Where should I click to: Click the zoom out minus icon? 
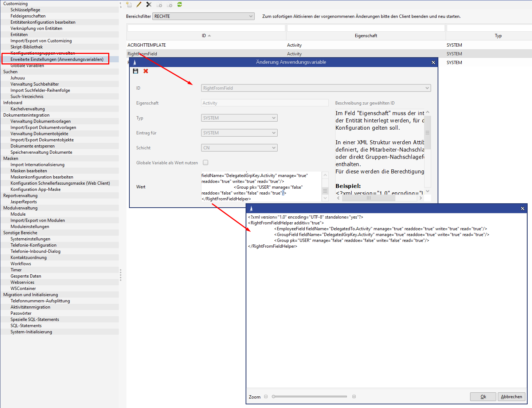coord(266,397)
